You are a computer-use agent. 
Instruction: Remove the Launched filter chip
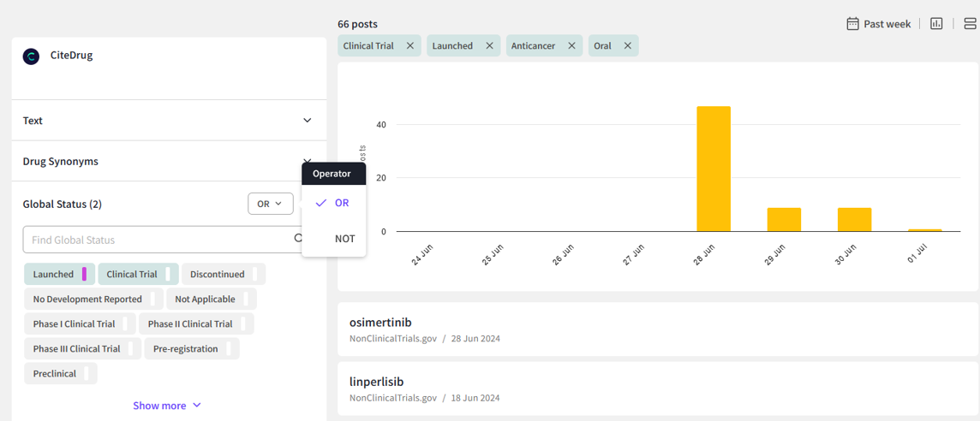point(489,46)
